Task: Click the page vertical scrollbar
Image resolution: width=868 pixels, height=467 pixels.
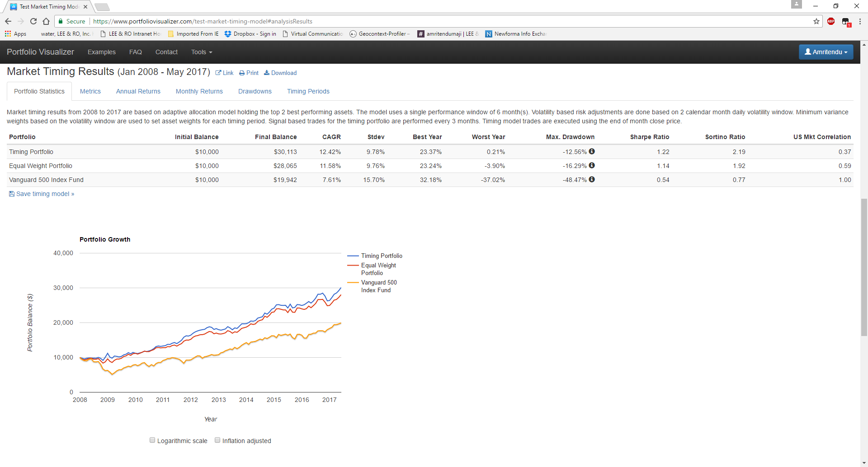Action: [x=864, y=267]
